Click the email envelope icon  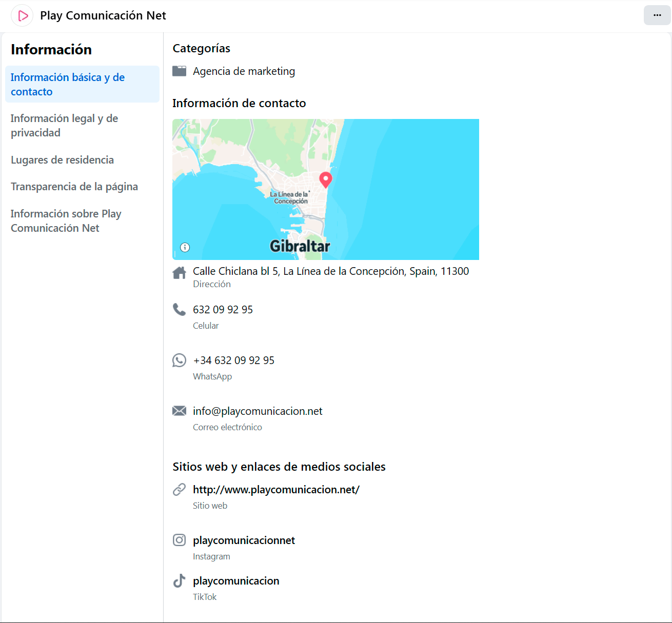179,411
